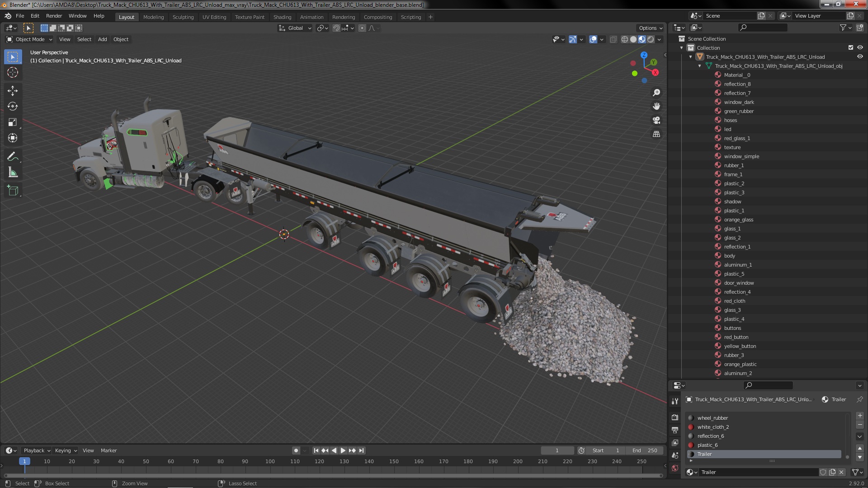Select the window_dark material in outliner
The width and height of the screenshot is (868, 488).
click(x=739, y=102)
